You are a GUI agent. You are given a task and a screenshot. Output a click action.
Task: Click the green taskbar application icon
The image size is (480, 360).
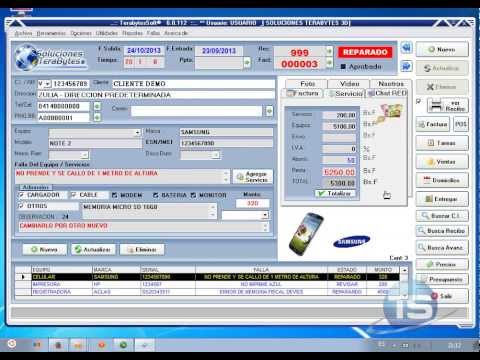[123, 345]
